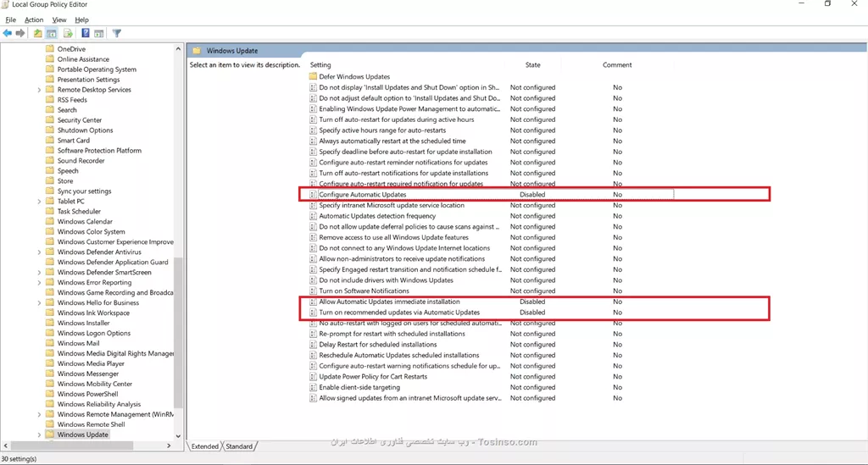
Task: Click policy icon beside Do not include drivers
Action: tap(313, 280)
